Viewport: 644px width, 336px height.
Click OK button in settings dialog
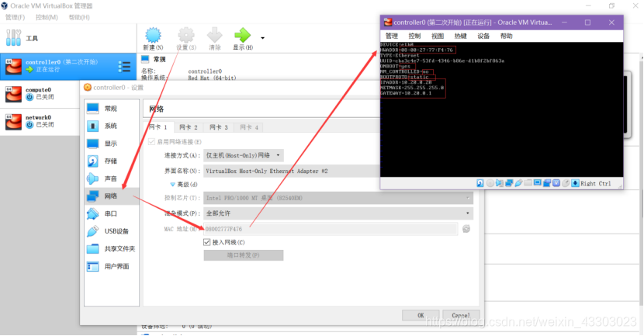tap(421, 315)
